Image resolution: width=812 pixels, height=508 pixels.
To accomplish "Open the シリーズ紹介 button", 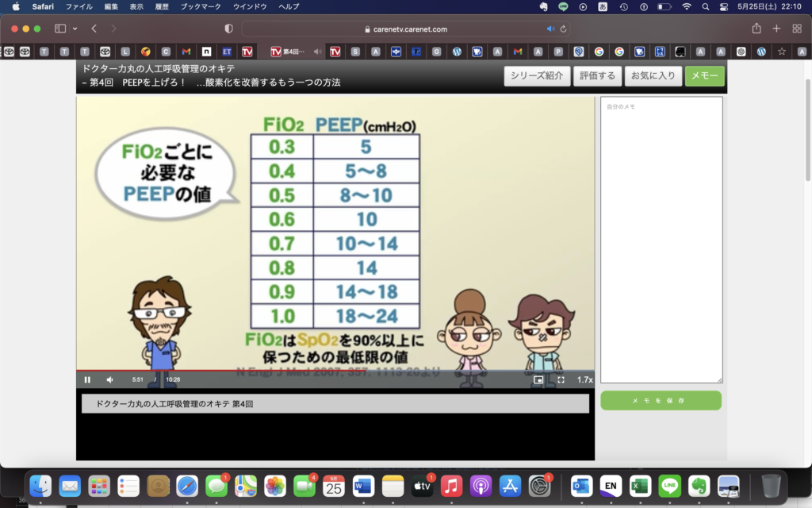I will click(537, 76).
